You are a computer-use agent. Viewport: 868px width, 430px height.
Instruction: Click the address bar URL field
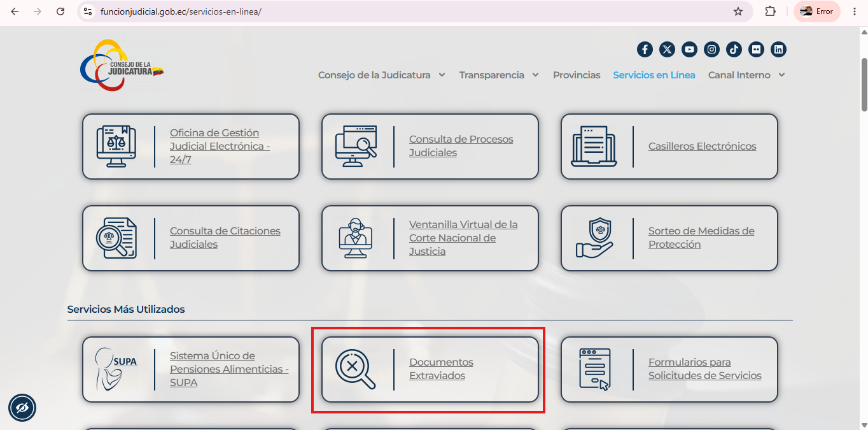(414, 11)
